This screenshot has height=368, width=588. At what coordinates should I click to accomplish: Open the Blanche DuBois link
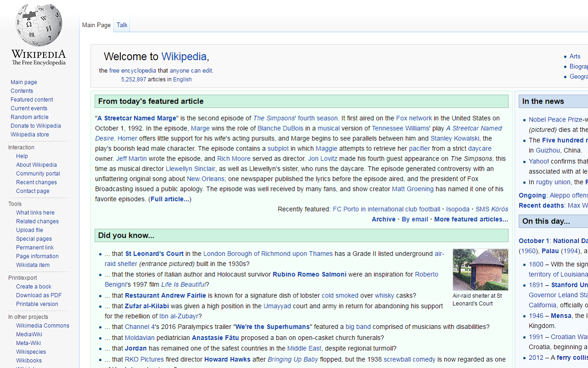pyautogui.click(x=280, y=129)
